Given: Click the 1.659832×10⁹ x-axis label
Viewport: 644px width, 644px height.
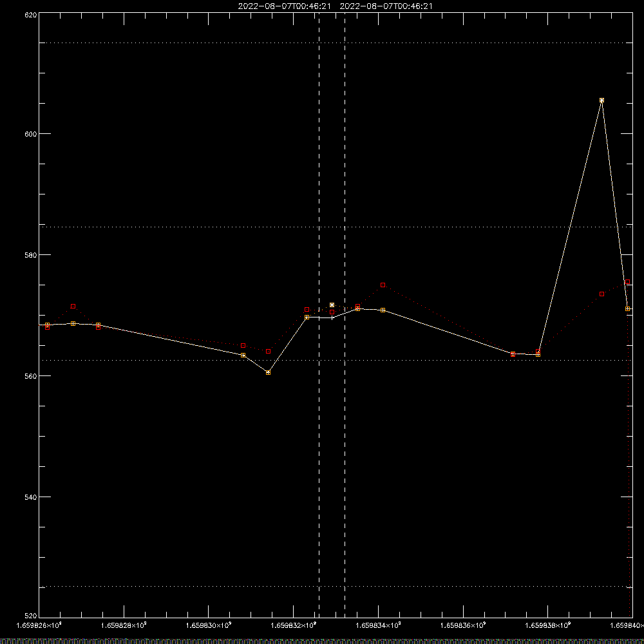Looking at the screenshot, I should 294,625.
